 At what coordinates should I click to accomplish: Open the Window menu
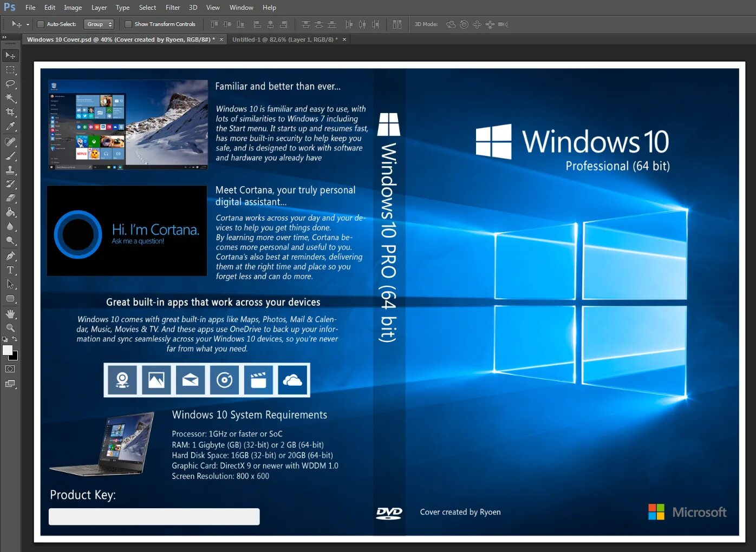pos(242,8)
